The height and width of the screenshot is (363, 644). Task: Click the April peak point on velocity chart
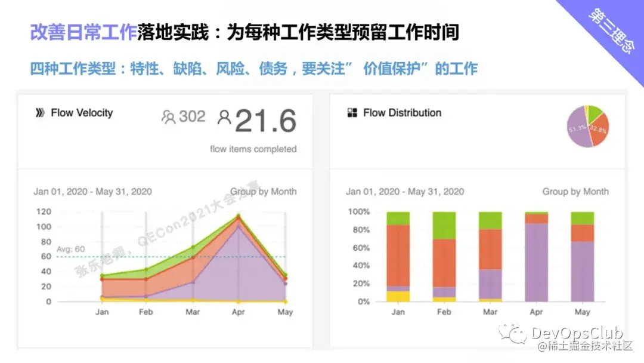[x=238, y=216]
